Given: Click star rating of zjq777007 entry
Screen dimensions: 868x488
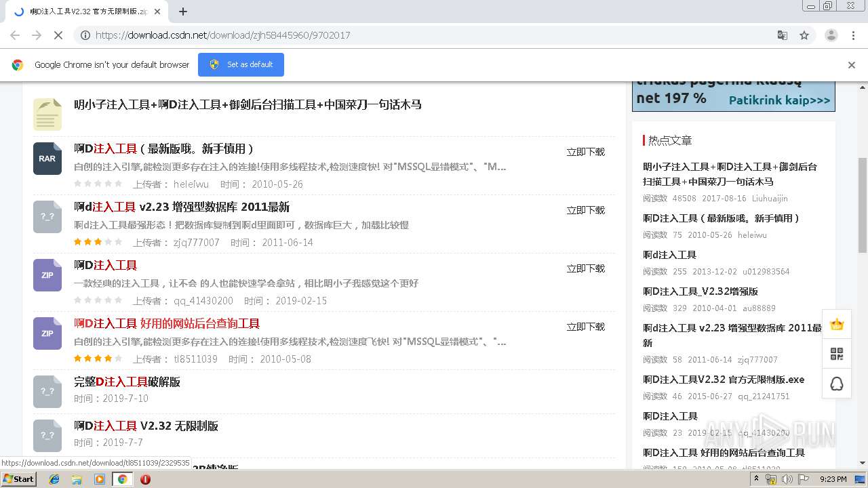Looking at the screenshot, I should click(98, 242).
